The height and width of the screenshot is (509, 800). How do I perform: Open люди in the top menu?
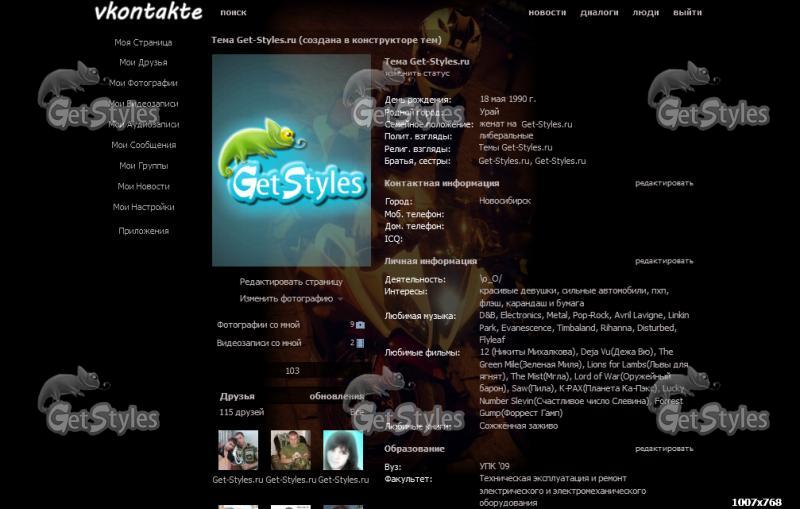tap(645, 12)
